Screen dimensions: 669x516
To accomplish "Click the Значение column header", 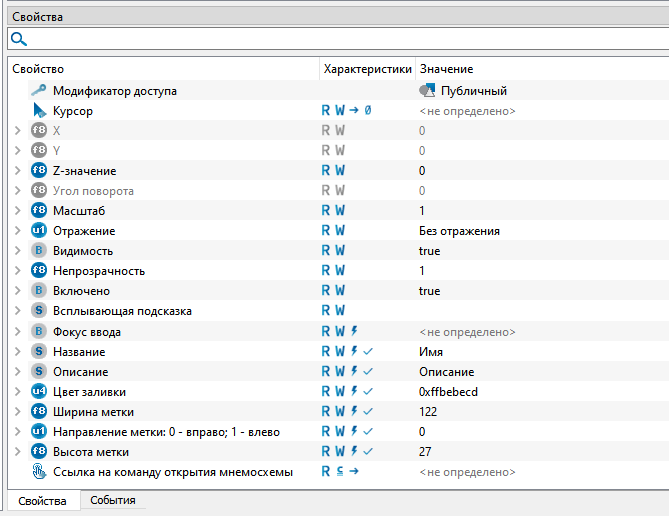I will 446,69.
